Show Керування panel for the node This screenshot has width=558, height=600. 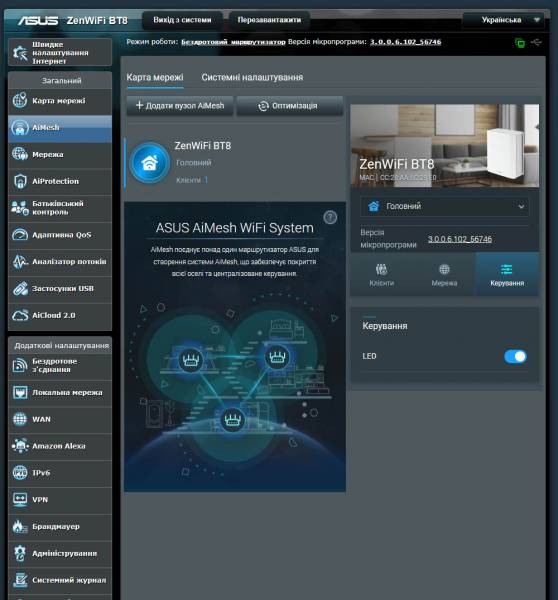507,274
